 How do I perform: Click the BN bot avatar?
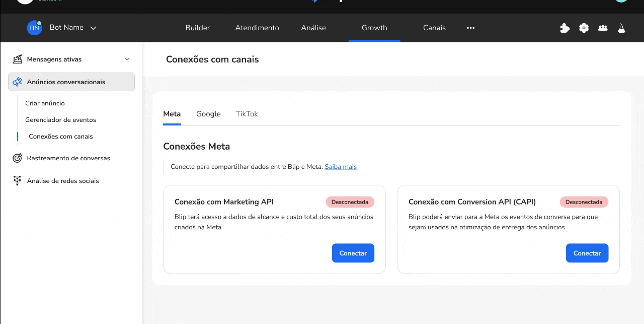[x=34, y=28]
